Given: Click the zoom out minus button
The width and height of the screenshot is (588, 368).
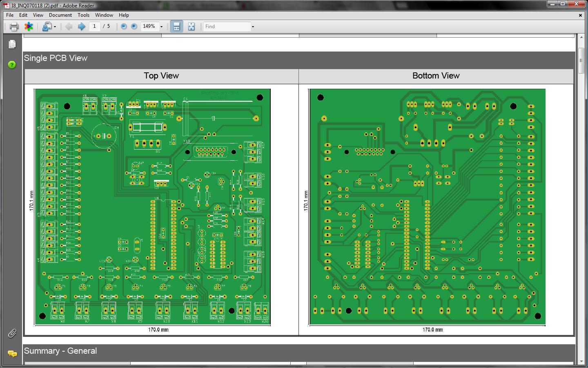Looking at the screenshot, I should coord(124,27).
